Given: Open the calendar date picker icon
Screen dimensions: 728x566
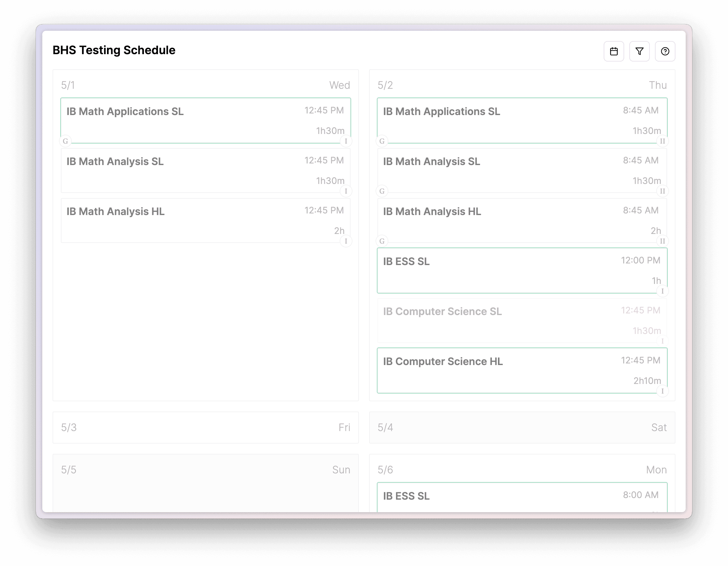Looking at the screenshot, I should pos(614,51).
